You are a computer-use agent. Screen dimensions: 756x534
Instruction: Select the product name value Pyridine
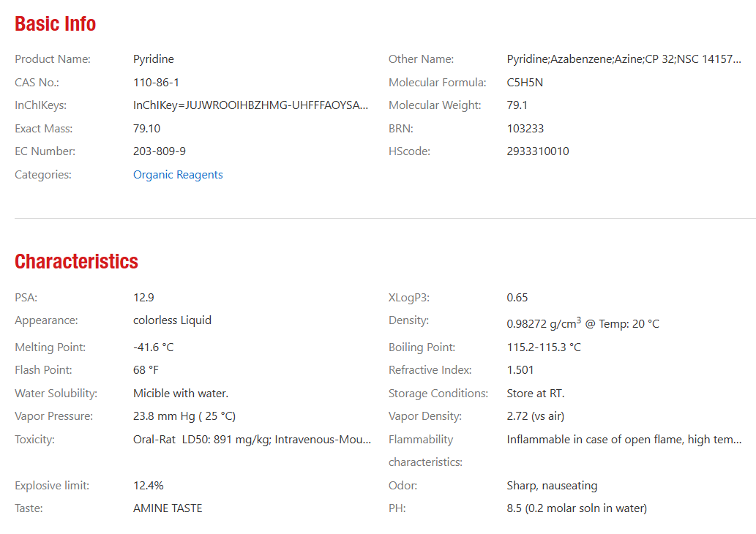click(x=153, y=59)
